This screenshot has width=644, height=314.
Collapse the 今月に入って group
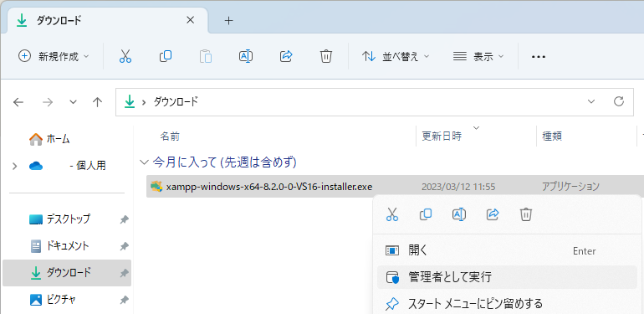coord(144,162)
